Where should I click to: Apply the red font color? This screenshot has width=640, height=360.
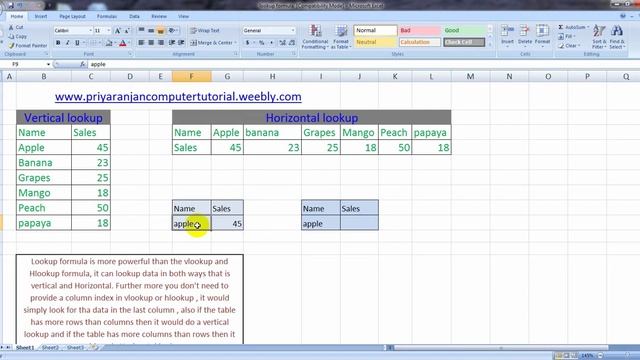click(122, 43)
